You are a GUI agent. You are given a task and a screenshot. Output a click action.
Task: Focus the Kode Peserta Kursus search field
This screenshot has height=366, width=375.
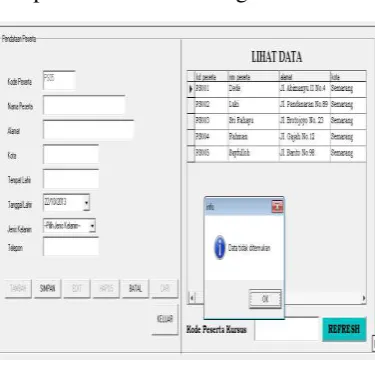(x=287, y=329)
